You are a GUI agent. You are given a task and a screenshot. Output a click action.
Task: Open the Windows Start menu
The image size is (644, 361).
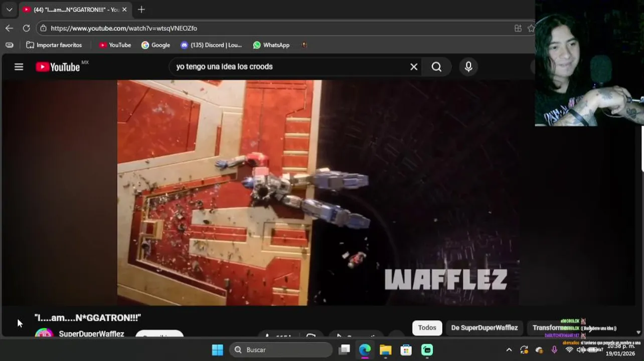(218, 350)
